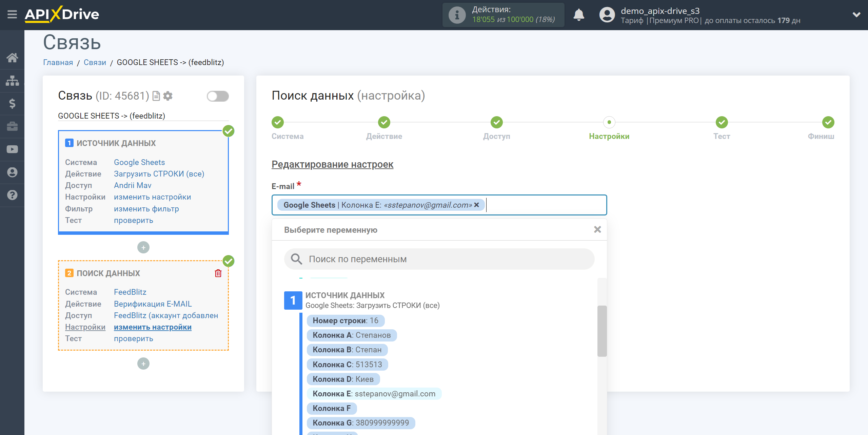Click the actions counter 18'055 из 100'000
The width and height of the screenshot is (868, 435).
(513, 20)
